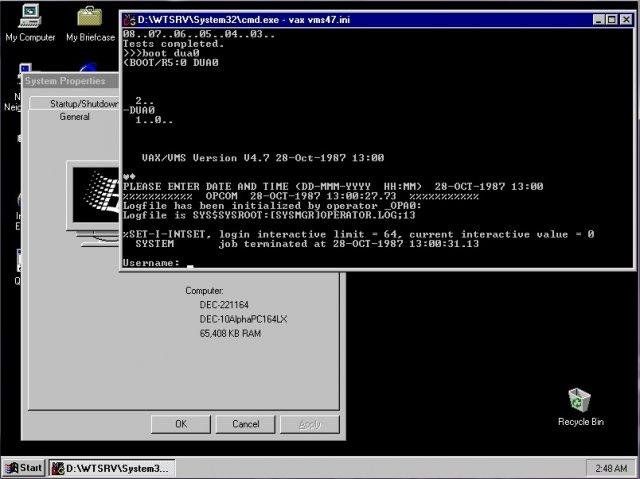
Task: Click the cmd.exe title bar icon
Action: click(x=129, y=20)
